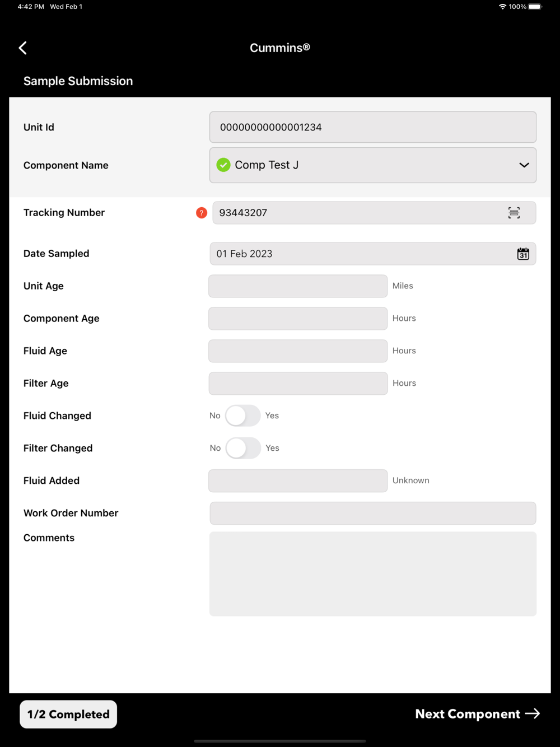Image resolution: width=560 pixels, height=747 pixels.
Task: Click the Work Order Number field
Action: (373, 513)
